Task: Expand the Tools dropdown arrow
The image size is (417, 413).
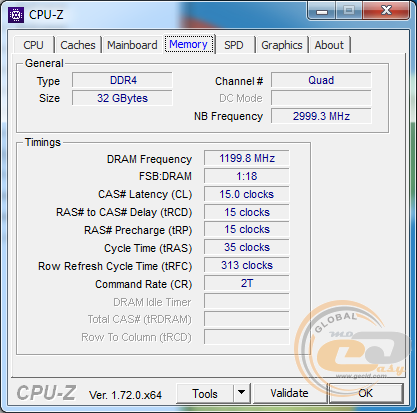Action: (x=242, y=393)
